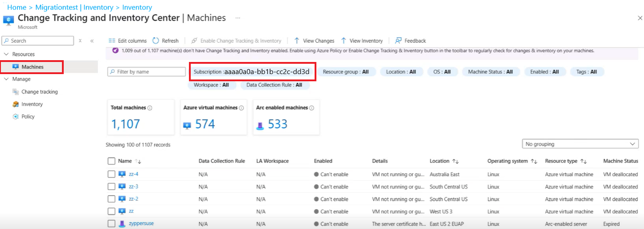Image resolution: width=644 pixels, height=229 pixels.
Task: Open the Enabled filter pill
Action: 545,72
